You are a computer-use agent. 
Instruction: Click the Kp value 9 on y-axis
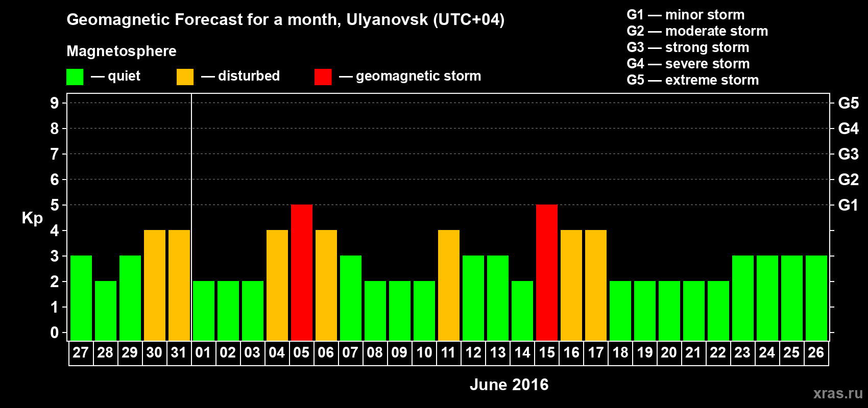pyautogui.click(x=55, y=103)
